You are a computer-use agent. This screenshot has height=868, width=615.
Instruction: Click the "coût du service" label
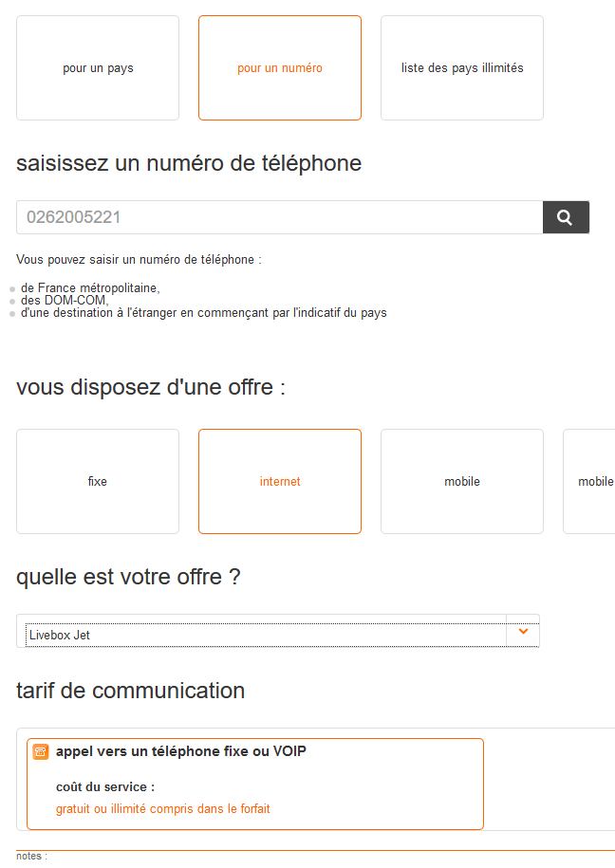pyautogui.click(x=105, y=786)
